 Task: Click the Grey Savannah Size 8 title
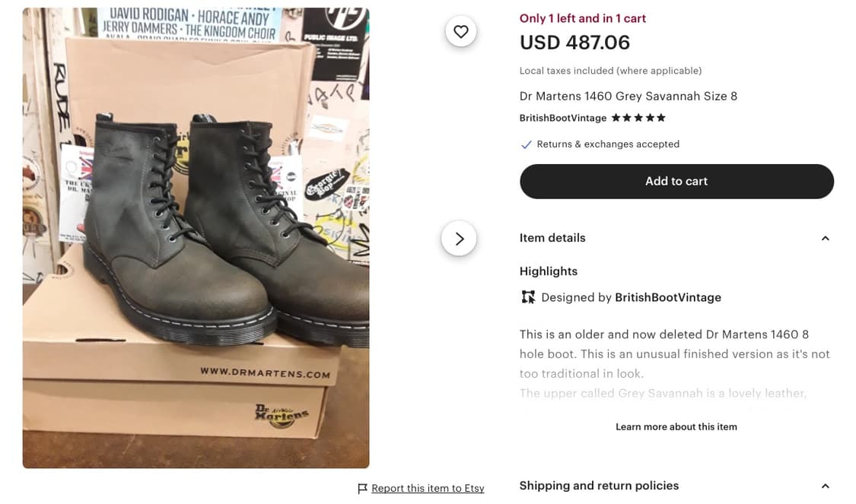coord(628,96)
